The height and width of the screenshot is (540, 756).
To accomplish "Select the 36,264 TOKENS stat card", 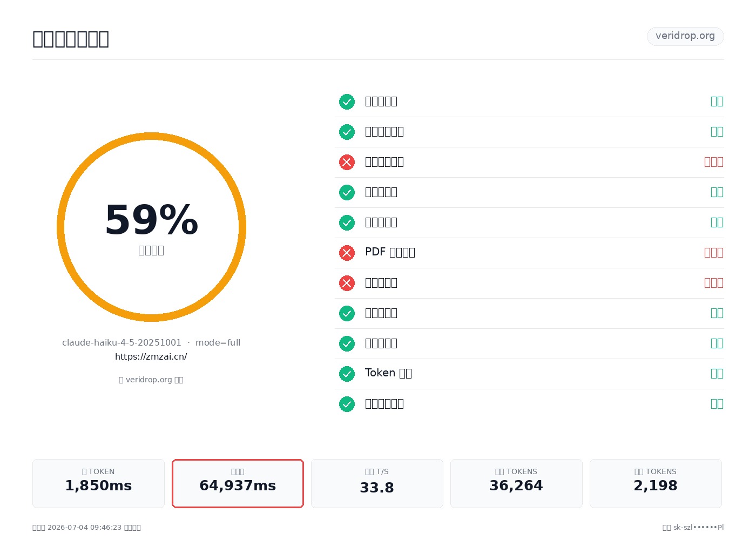I will pyautogui.click(x=516, y=483).
